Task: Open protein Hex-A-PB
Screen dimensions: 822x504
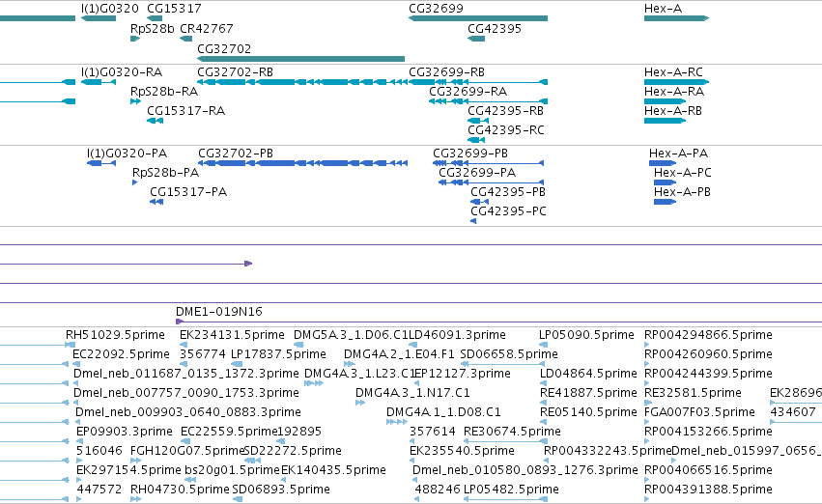Action: tap(682, 192)
